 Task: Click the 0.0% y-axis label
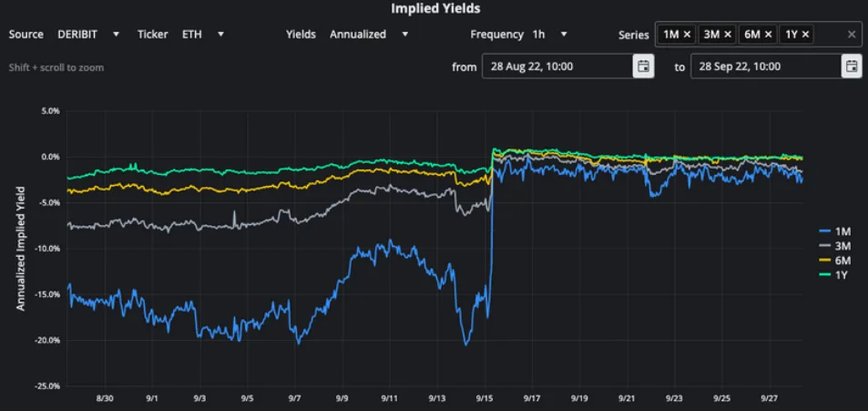click(x=50, y=157)
